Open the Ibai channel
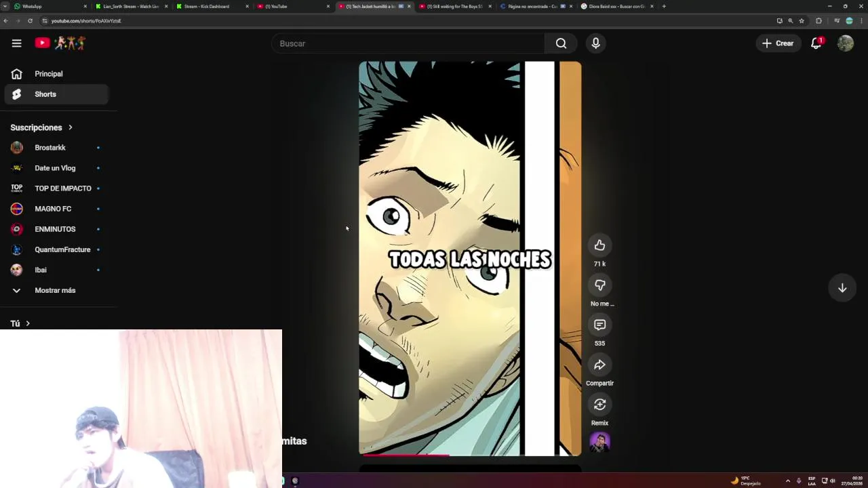 pos(57,270)
